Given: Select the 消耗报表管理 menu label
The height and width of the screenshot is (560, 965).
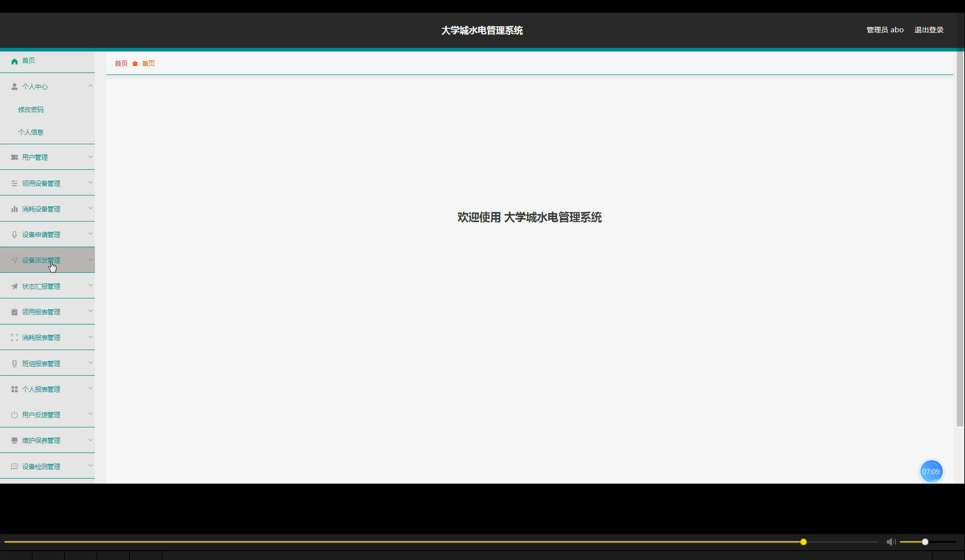Looking at the screenshot, I should click(x=41, y=338).
